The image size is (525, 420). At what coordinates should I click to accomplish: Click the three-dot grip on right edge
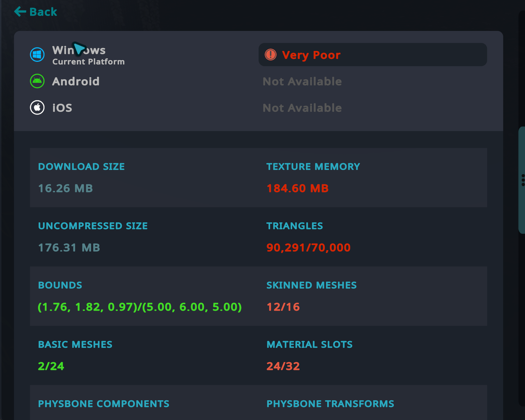coord(523,180)
